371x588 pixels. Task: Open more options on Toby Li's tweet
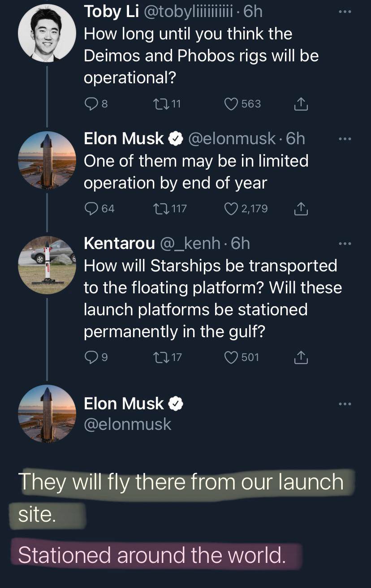(x=345, y=11)
